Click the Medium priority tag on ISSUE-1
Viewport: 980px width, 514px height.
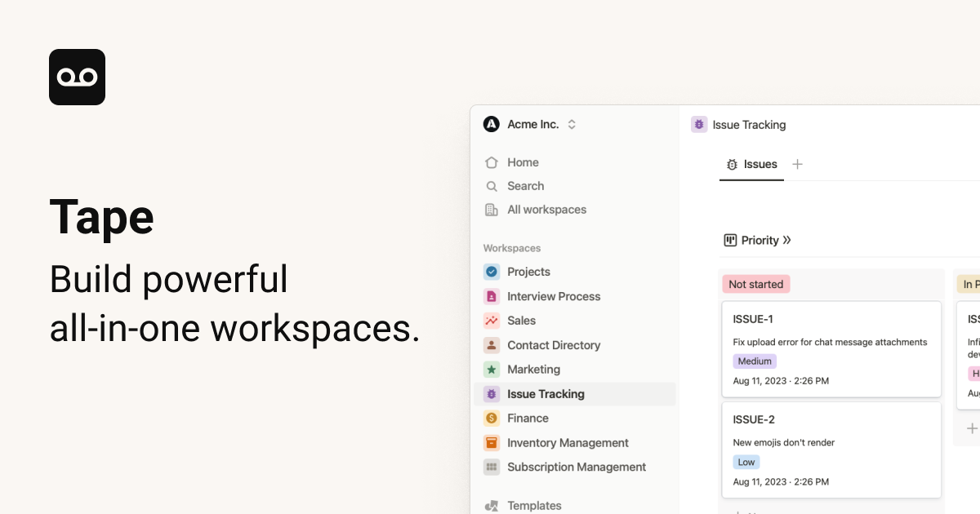point(755,361)
